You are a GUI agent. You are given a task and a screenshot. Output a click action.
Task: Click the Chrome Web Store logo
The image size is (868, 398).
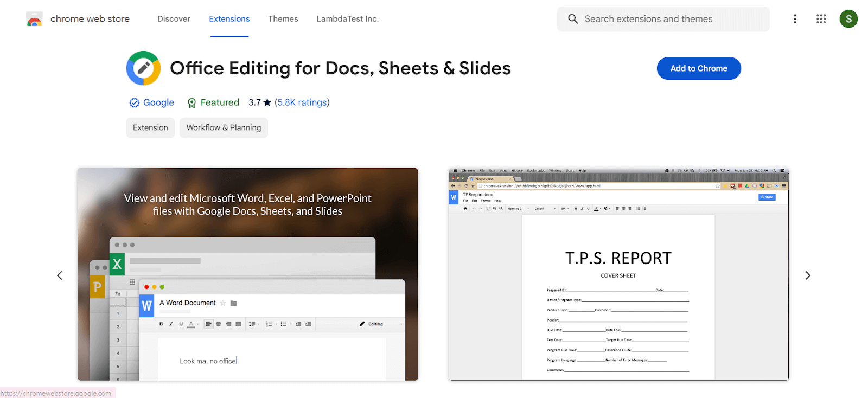point(34,19)
